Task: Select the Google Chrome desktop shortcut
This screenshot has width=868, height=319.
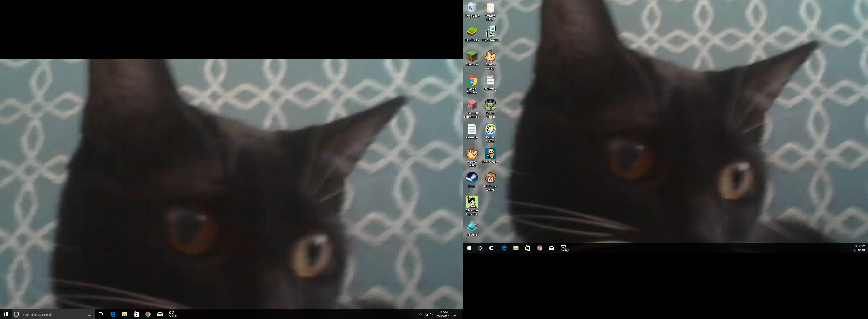Action: pyautogui.click(x=472, y=85)
